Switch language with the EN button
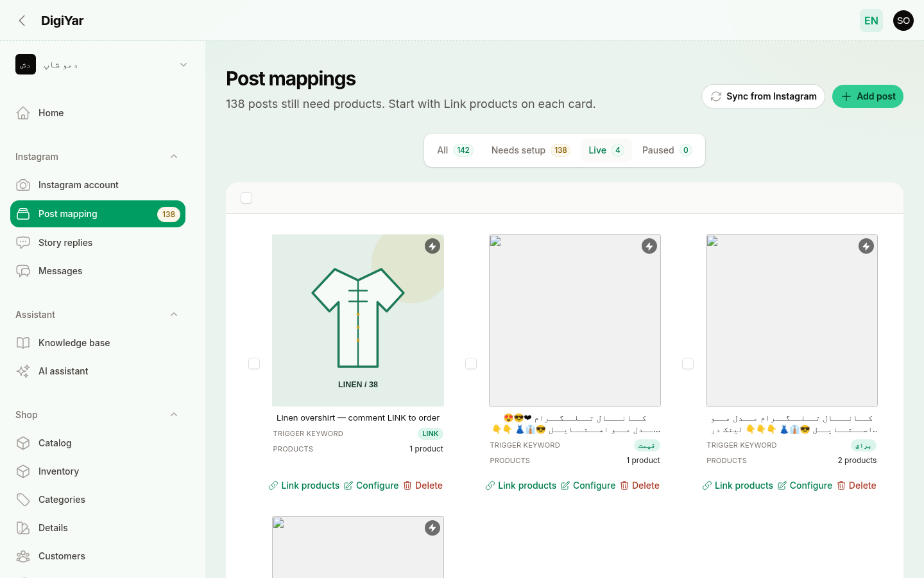This screenshot has height=578, width=924. click(871, 21)
